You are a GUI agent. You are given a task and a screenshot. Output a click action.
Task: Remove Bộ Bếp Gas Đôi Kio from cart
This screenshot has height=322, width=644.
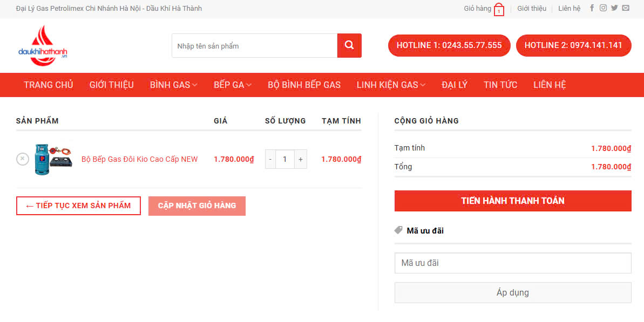(x=22, y=159)
